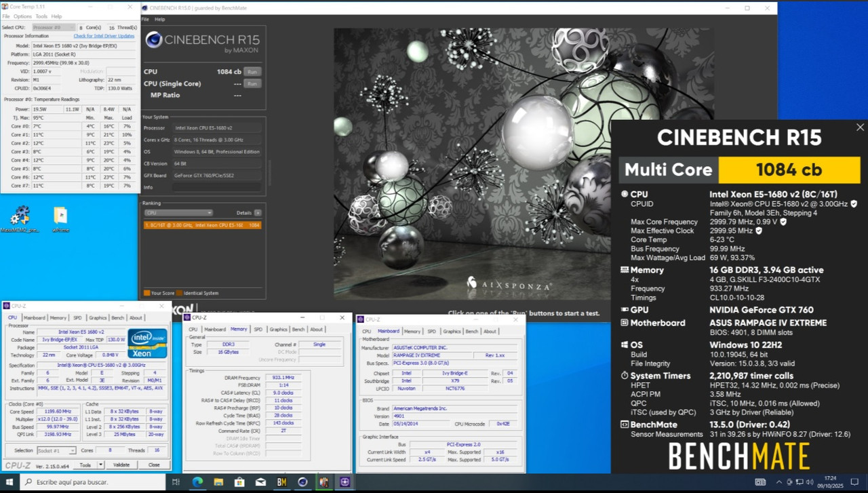The width and height of the screenshot is (868, 493).
Task: Launch Microsoft Edge from the taskbar
Action: click(x=197, y=482)
